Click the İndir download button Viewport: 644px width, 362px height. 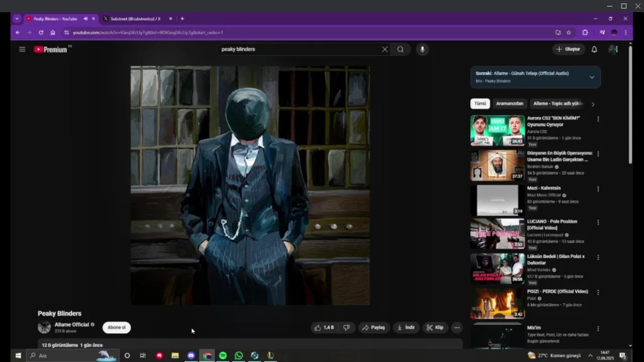pos(406,327)
